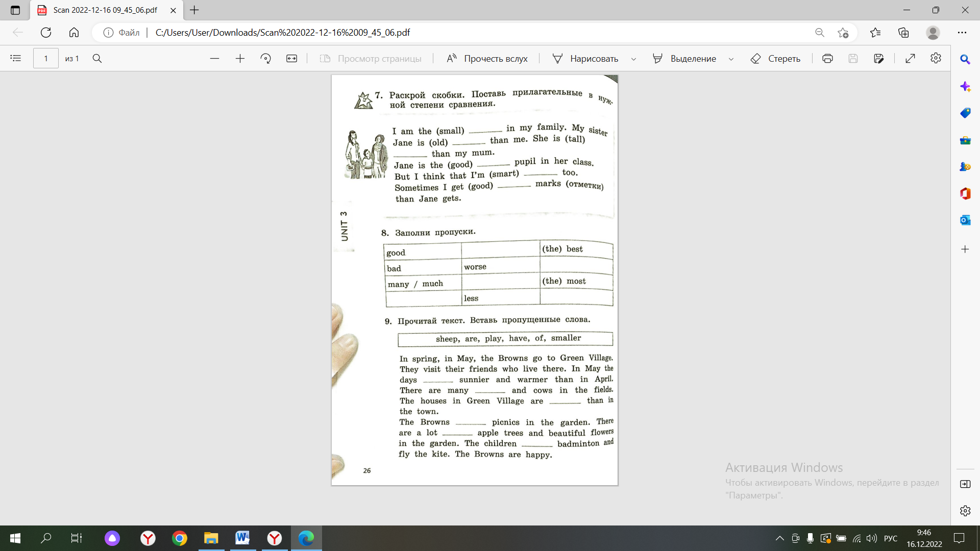Click the zoom out minus button
This screenshot has height=551, width=980.
tap(214, 58)
